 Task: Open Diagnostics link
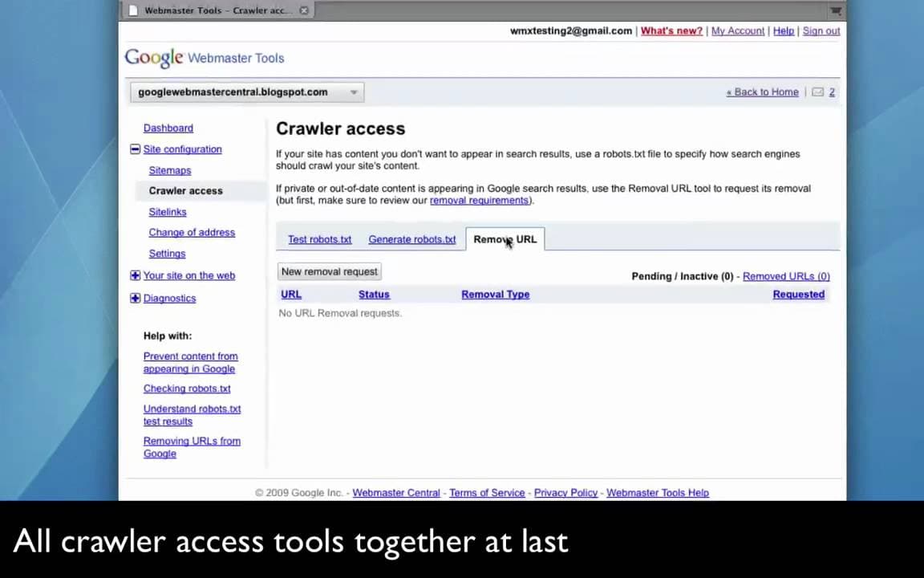[x=170, y=298]
